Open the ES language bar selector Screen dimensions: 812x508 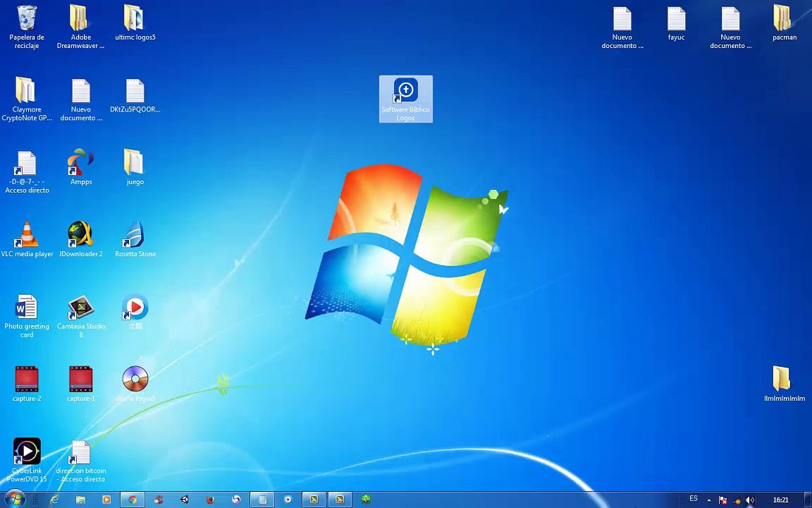tap(694, 499)
